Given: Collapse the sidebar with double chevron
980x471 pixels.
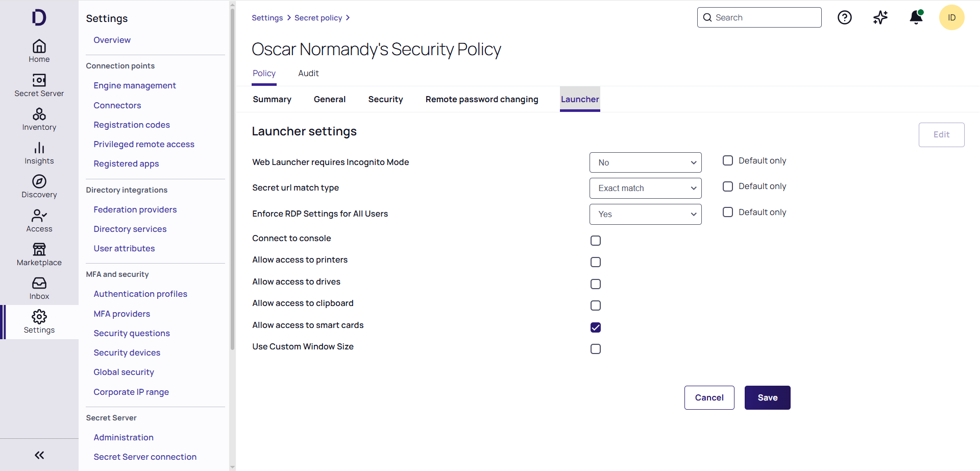Looking at the screenshot, I should click(x=39, y=455).
